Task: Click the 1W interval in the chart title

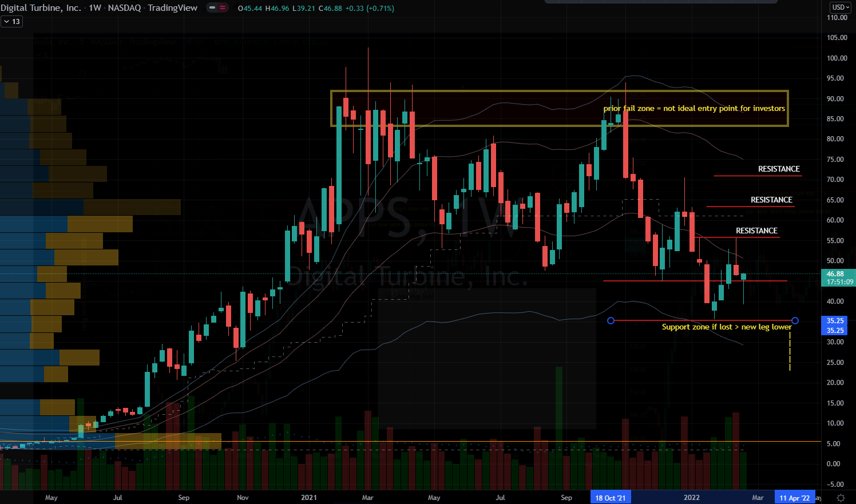Action: coord(95,8)
